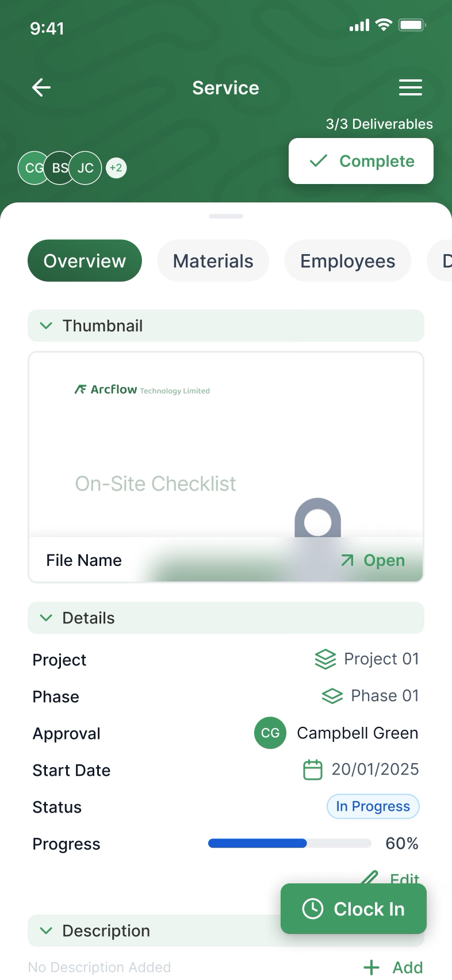Click the '3/3 Deliverables' text

(x=380, y=124)
